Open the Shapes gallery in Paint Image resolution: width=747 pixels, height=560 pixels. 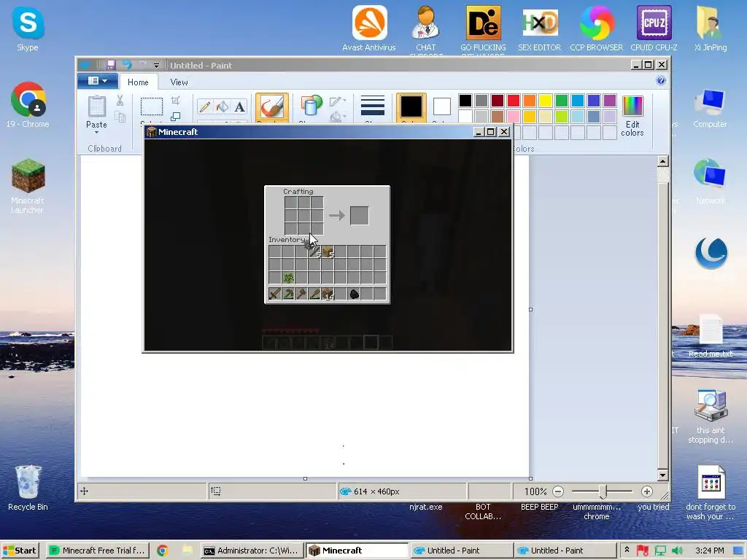[x=311, y=106]
